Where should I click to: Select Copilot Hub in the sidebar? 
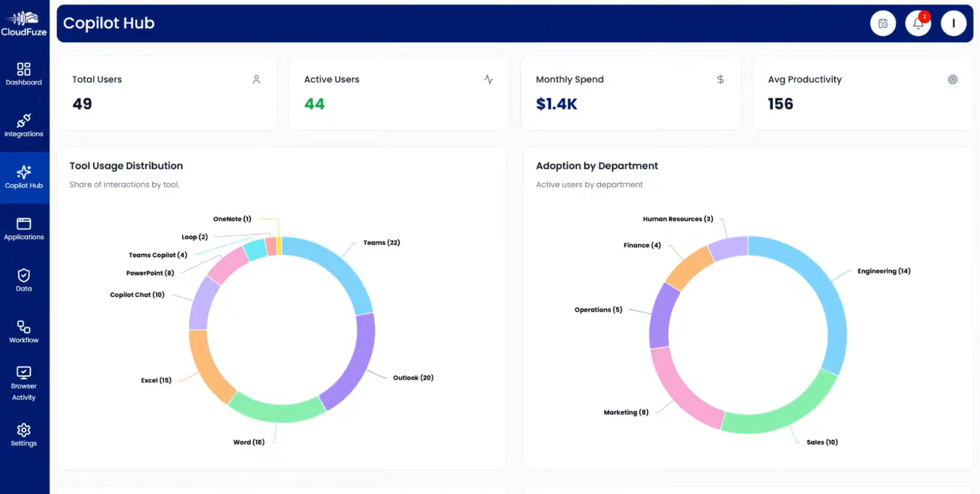tap(24, 177)
